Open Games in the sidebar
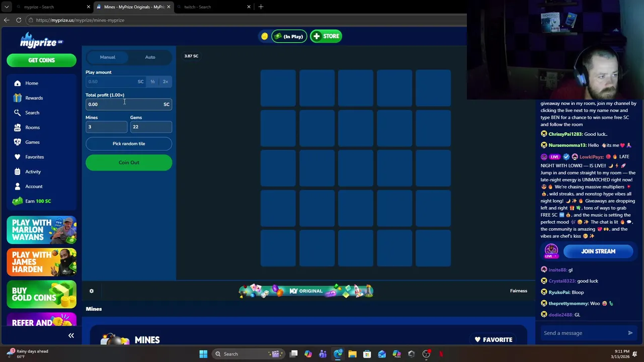 point(31,142)
